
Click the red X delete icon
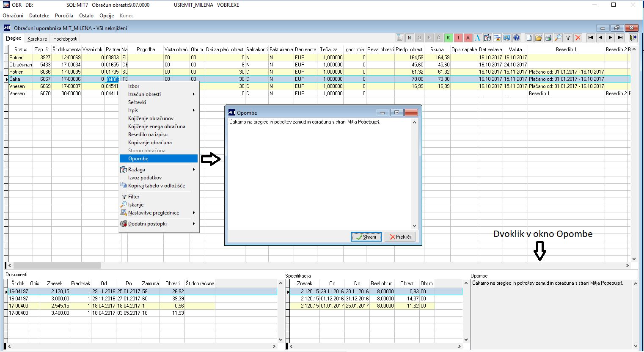578,38
